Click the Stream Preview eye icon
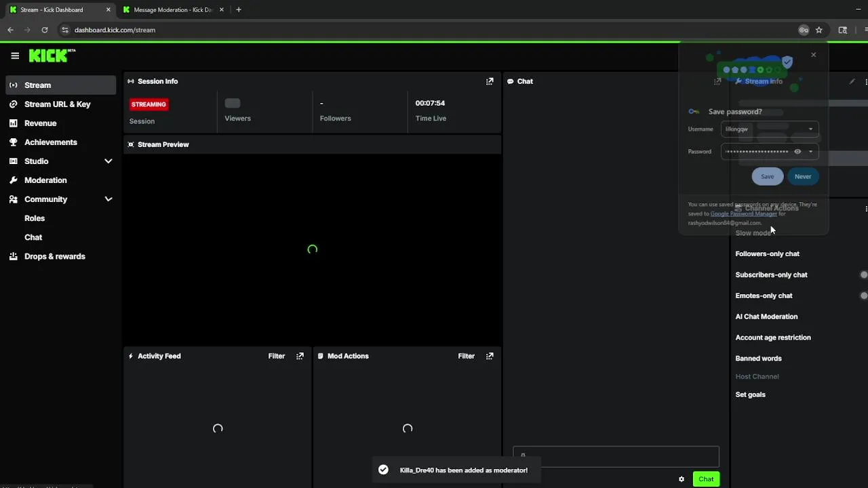This screenshot has height=488, width=868. 131,144
